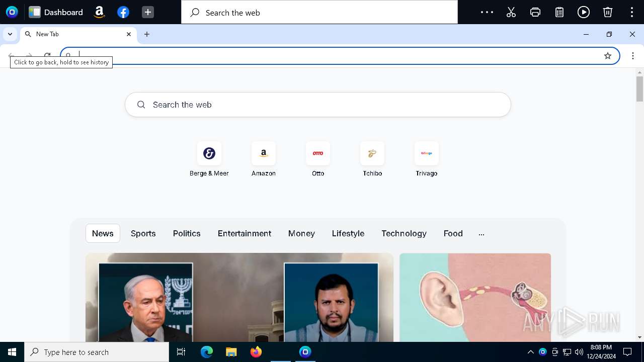Expand the tab list dropdown chevron

click(10, 34)
